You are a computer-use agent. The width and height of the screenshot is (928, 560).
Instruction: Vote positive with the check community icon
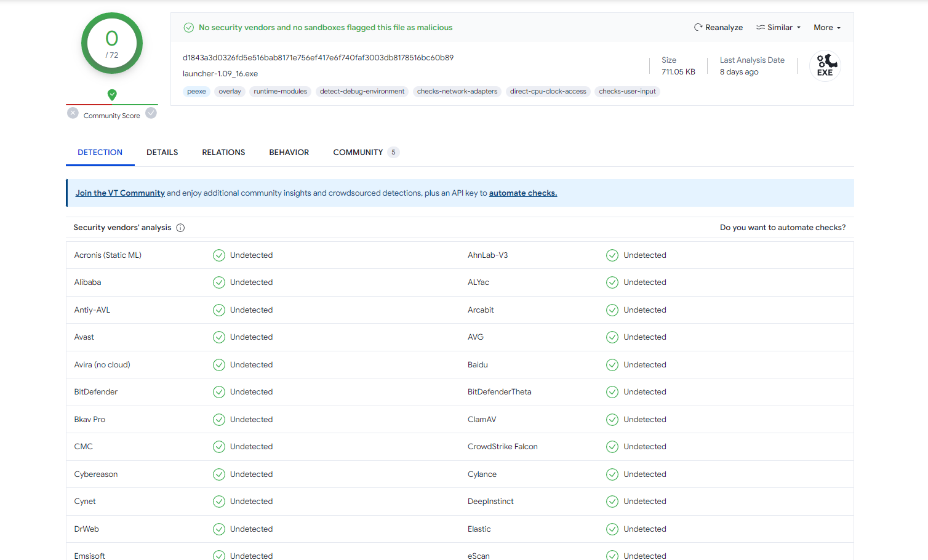pyautogui.click(x=151, y=113)
